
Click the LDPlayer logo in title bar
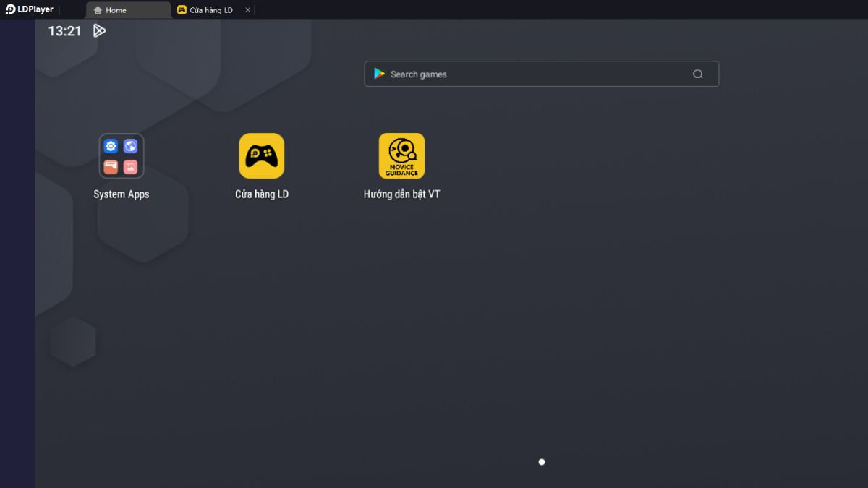[30, 9]
